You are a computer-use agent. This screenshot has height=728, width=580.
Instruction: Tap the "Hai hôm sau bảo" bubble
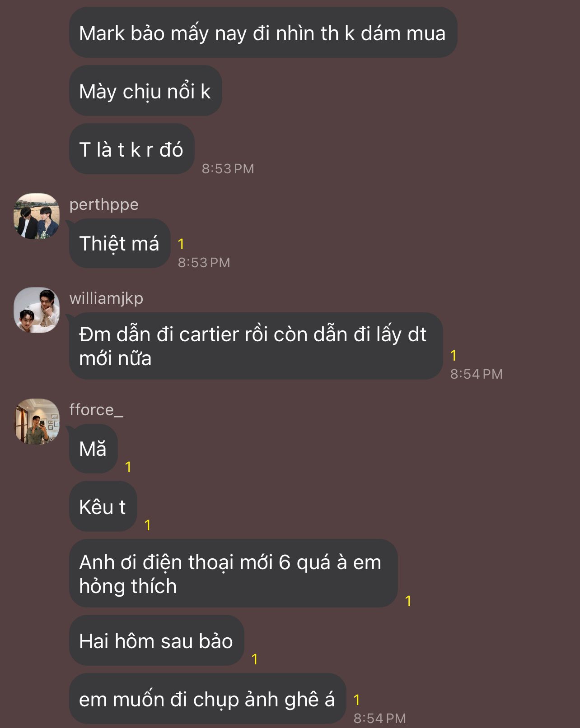point(156,641)
